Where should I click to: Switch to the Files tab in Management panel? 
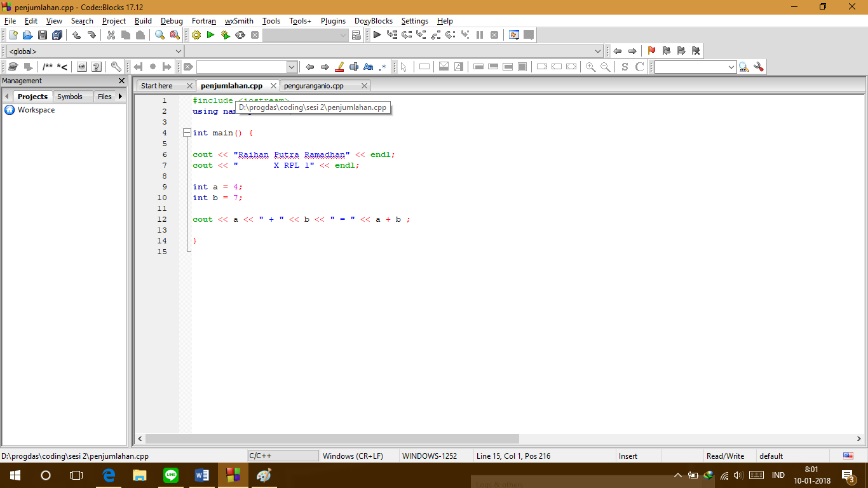[x=105, y=96]
